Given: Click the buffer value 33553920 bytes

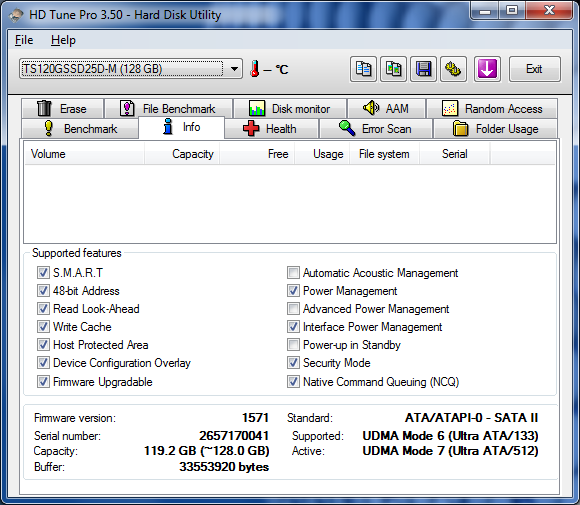Looking at the screenshot, I should pyautogui.click(x=224, y=467).
